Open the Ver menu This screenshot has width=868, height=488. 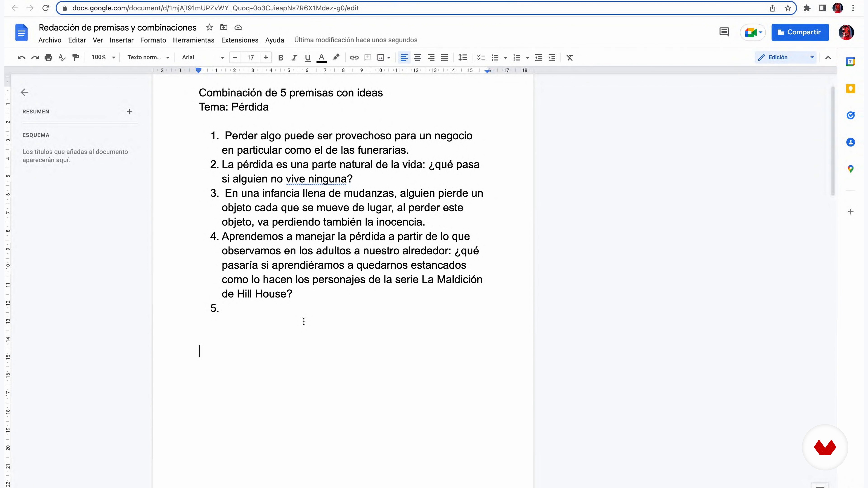(98, 40)
